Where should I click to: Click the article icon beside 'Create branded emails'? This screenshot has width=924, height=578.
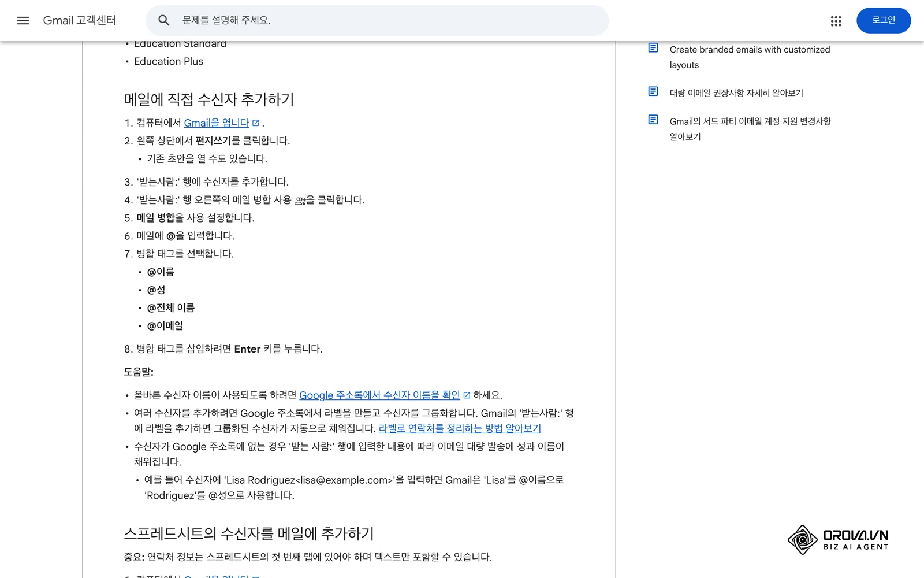[653, 48]
